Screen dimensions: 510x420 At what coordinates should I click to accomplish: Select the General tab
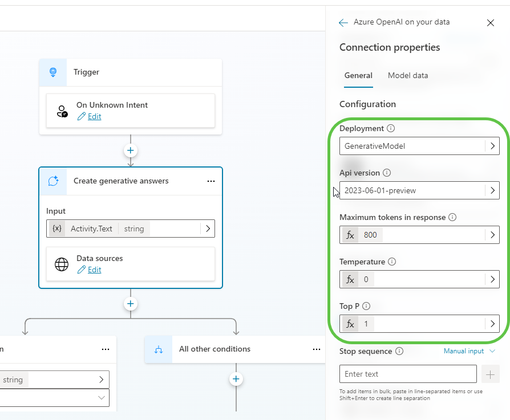[358, 76]
